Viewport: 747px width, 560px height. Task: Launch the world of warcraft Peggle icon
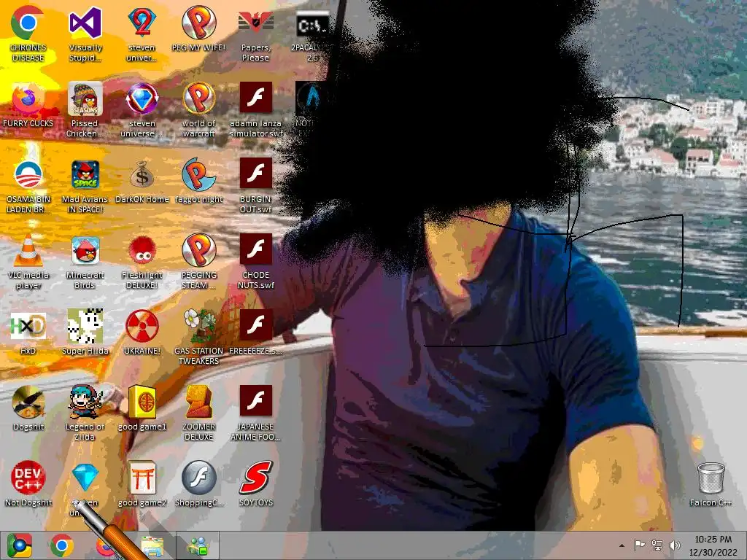(x=198, y=98)
